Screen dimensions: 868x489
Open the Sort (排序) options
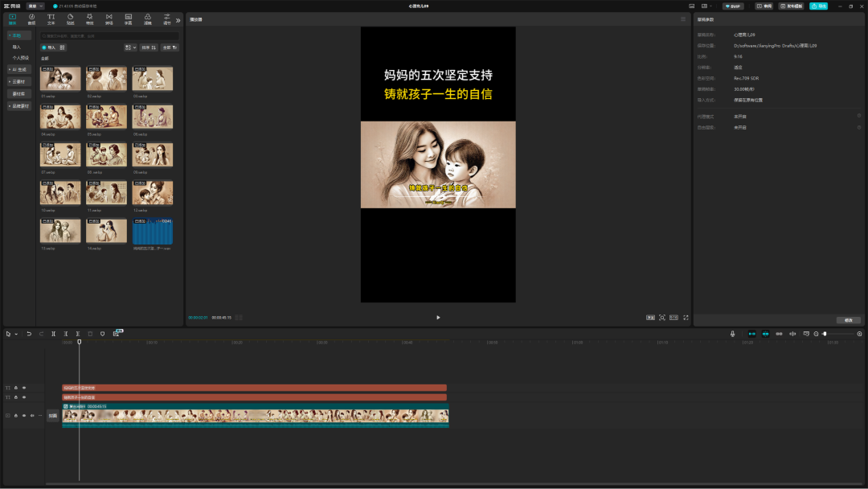click(x=149, y=47)
